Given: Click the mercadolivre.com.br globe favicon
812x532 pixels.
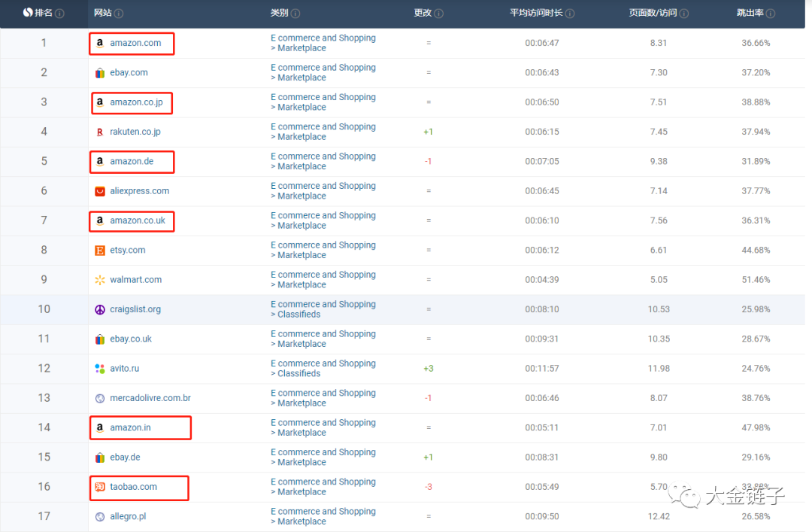Looking at the screenshot, I should click(x=100, y=398).
